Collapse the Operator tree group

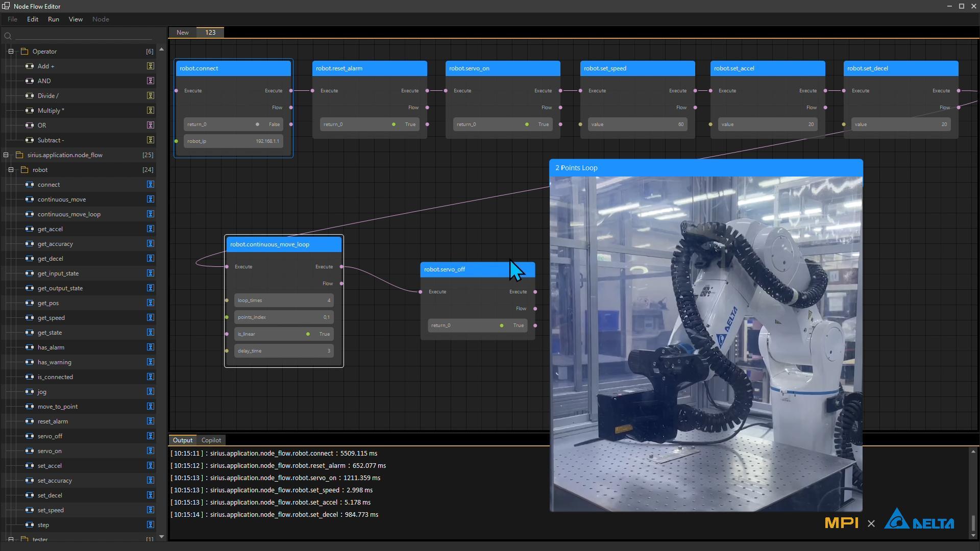pyautogui.click(x=11, y=52)
